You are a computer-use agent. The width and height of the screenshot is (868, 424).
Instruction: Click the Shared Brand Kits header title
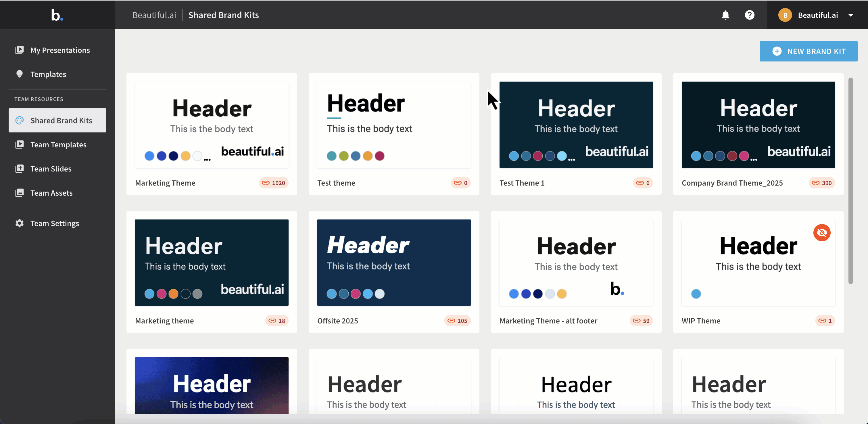point(223,15)
